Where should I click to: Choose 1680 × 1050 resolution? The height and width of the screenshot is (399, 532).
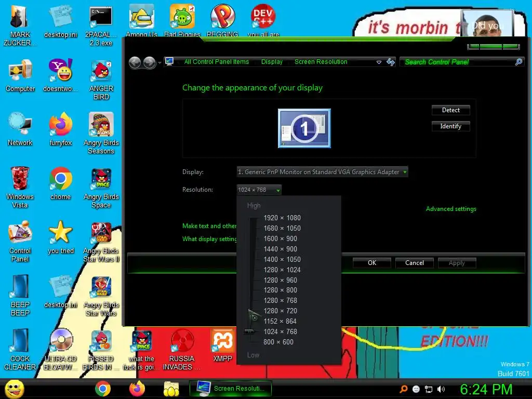282,229
